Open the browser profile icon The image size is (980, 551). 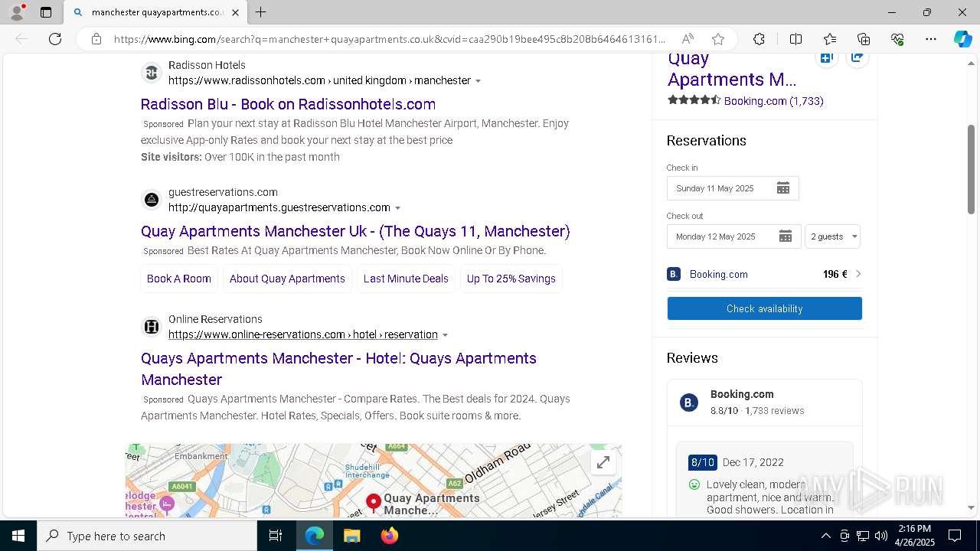[x=17, y=12]
